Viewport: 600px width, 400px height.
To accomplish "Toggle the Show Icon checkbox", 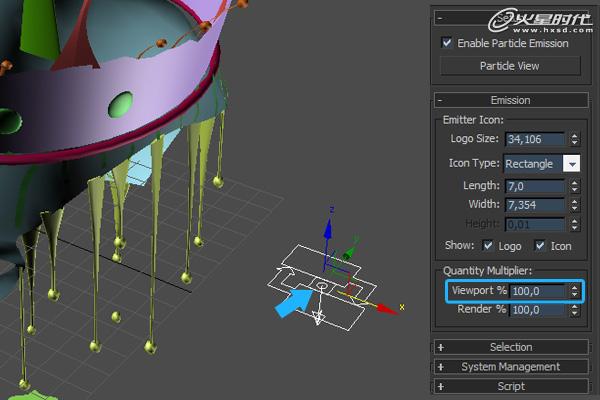I will click(x=540, y=245).
